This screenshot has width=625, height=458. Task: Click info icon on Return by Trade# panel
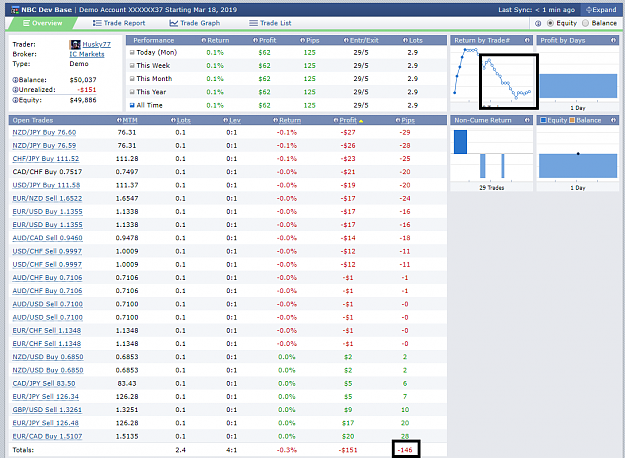point(527,40)
